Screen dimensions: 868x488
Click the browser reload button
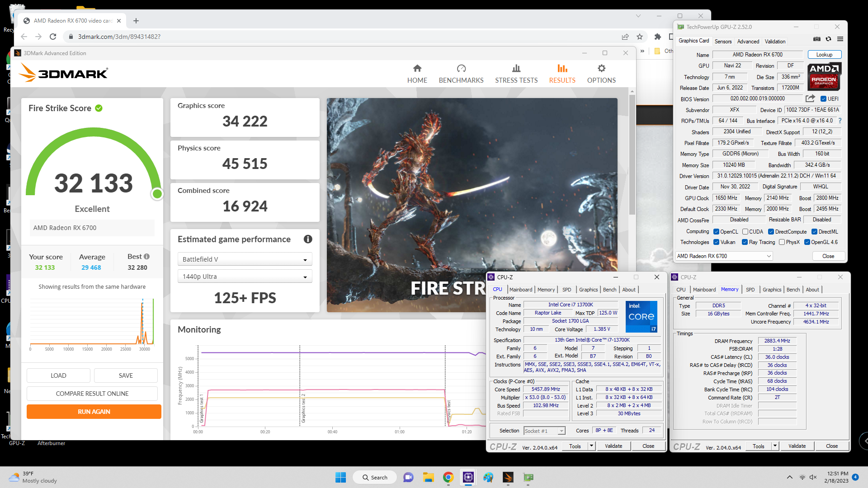[x=53, y=37]
